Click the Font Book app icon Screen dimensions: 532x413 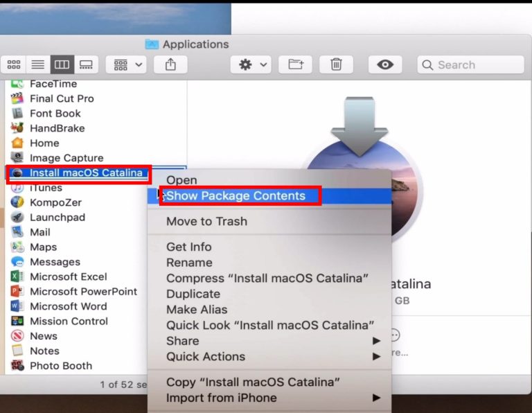[x=17, y=114]
